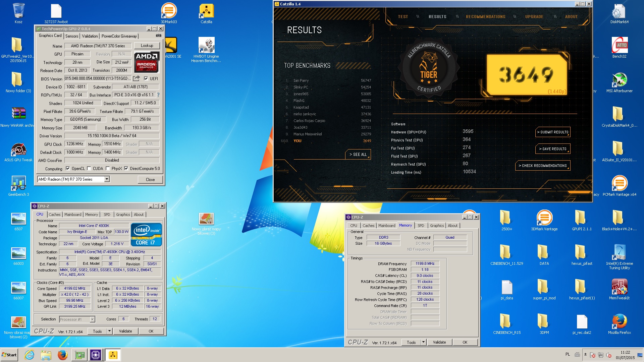The height and width of the screenshot is (362, 644).
Task: Click the GPU-Z screenshot camera icon
Action: point(159,36)
